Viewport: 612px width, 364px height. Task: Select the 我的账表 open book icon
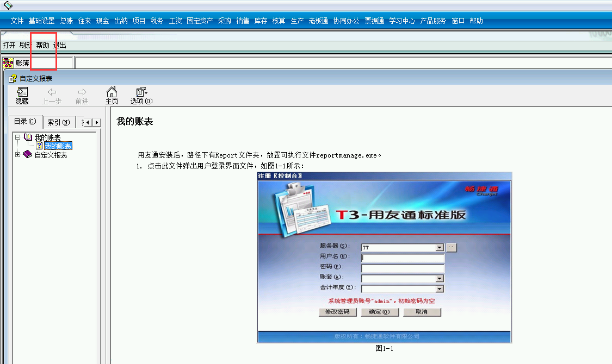pos(28,137)
